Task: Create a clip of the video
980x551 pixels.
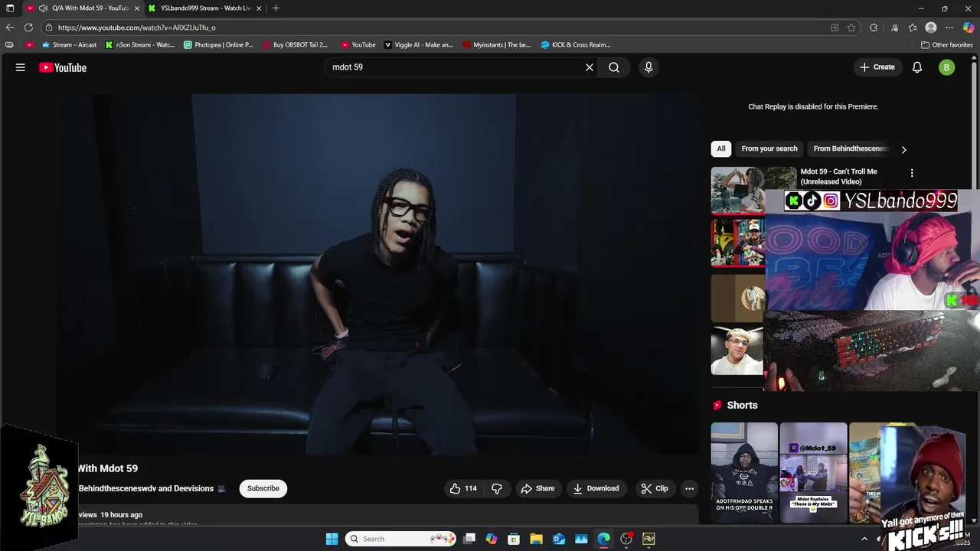Action: click(x=655, y=488)
